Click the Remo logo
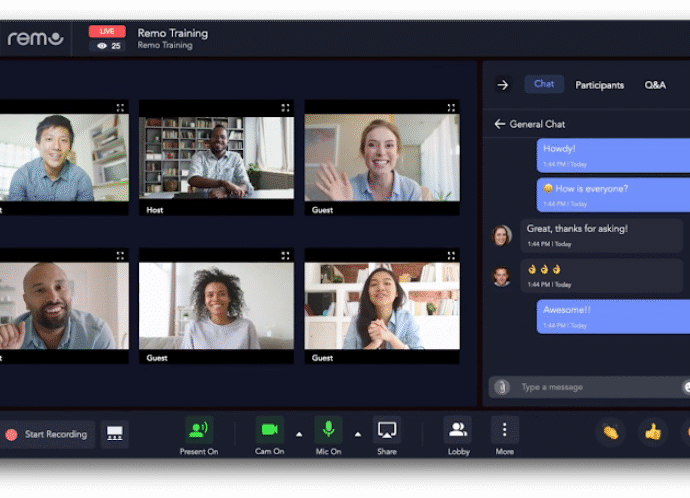 click(x=35, y=39)
